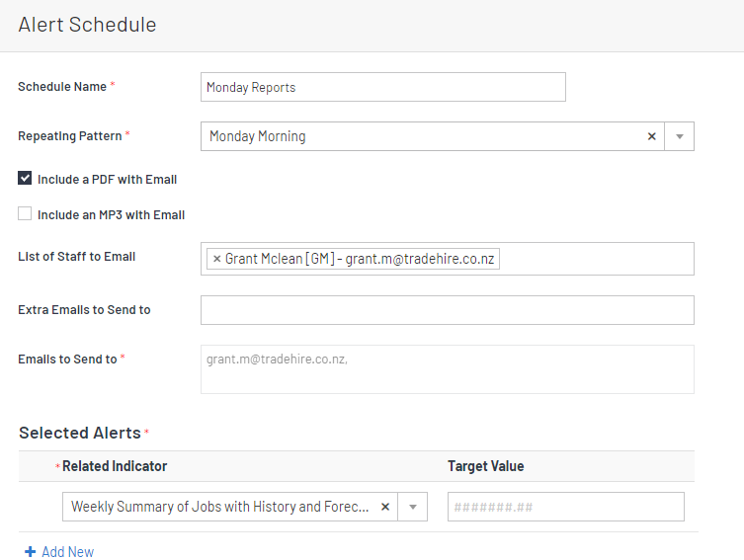Click the Target Value input box

(565, 507)
